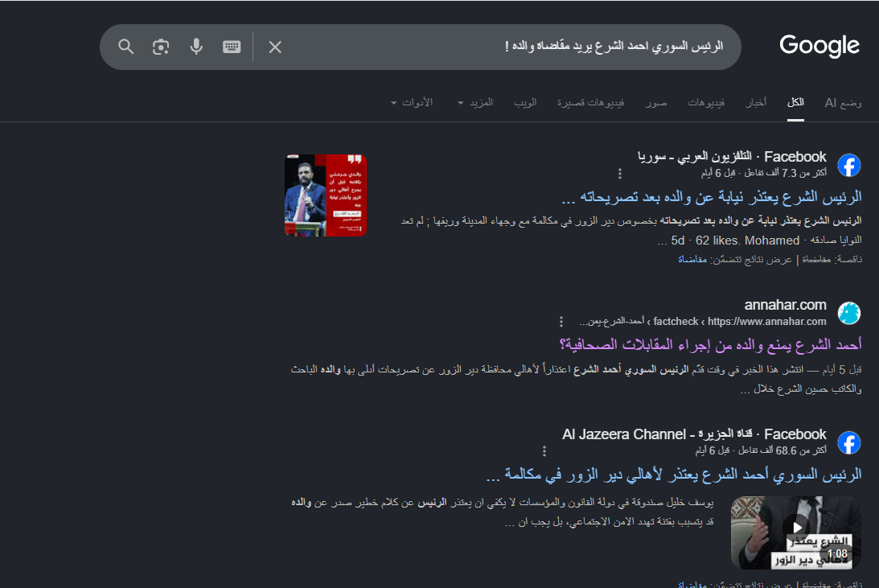Click Al Jazeera Channel source title
The image size is (879, 588).
point(694,434)
